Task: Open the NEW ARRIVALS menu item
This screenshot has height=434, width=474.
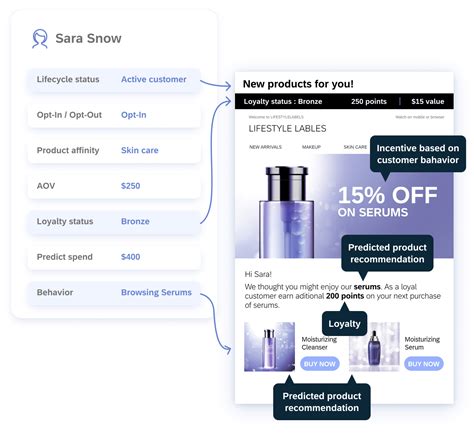Action: [x=265, y=147]
